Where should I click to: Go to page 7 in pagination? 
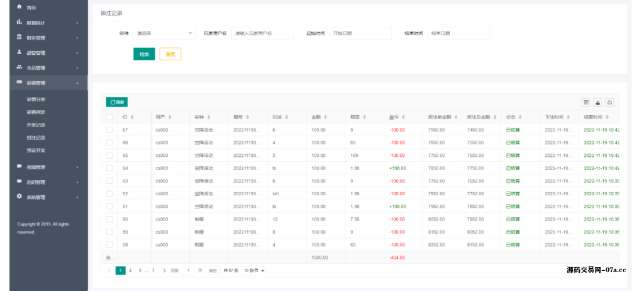tap(153, 270)
